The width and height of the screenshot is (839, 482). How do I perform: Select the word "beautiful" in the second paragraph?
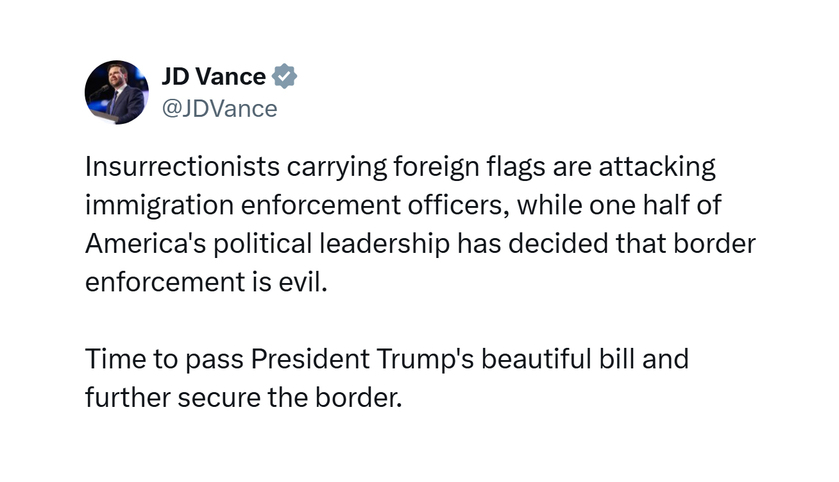(536, 358)
